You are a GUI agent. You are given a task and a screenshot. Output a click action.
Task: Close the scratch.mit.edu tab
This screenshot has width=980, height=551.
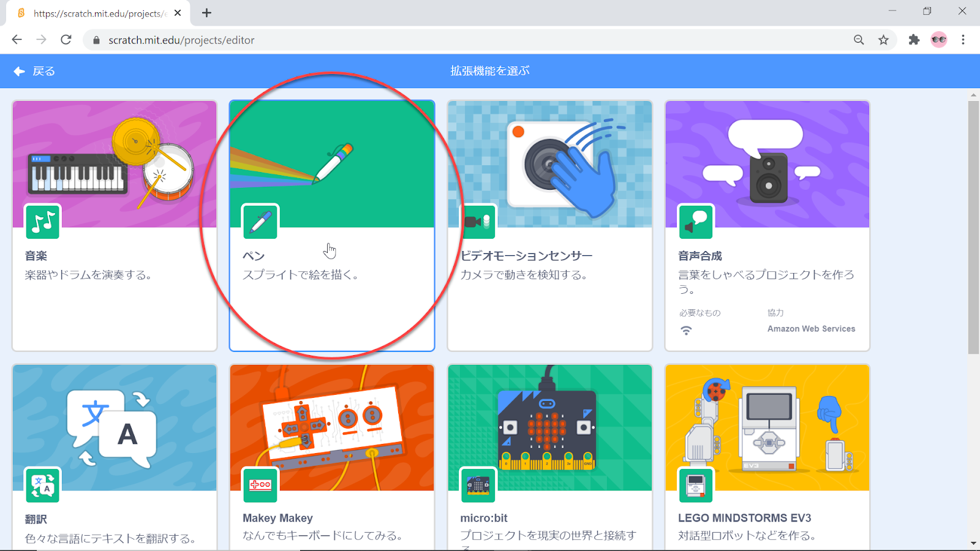(x=178, y=13)
